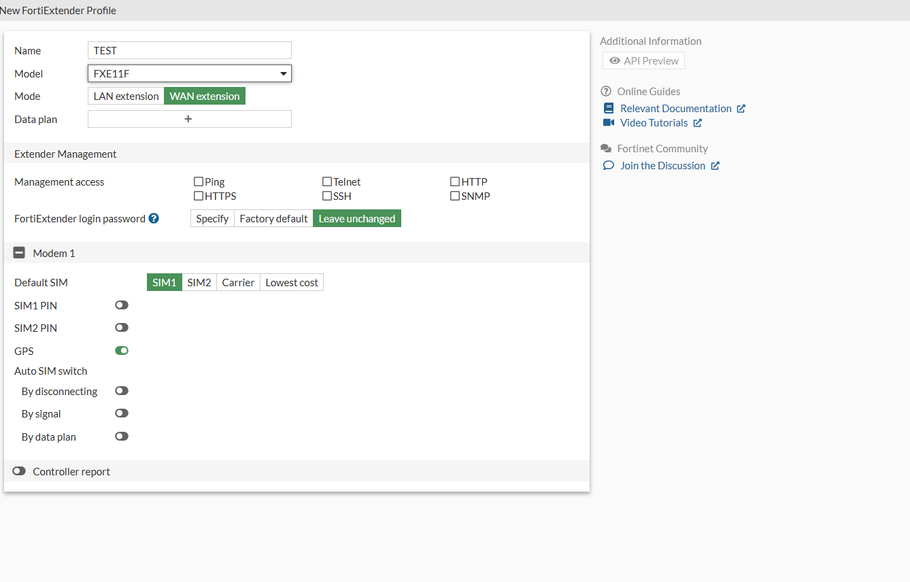Collapse Modem 1 section with minus icon
The image size is (910, 582).
coord(19,253)
